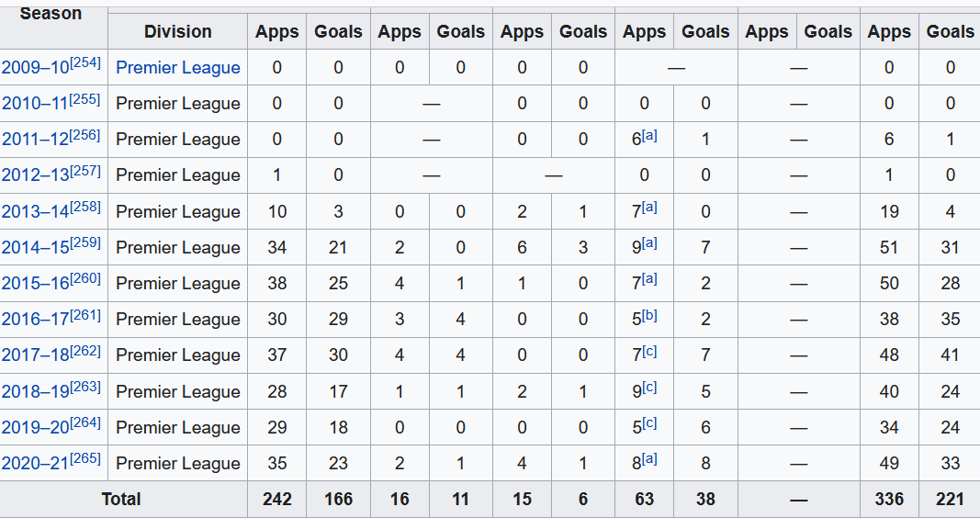The height and width of the screenshot is (518, 980).
Task: Open the Premier League division link
Action: coord(178,67)
